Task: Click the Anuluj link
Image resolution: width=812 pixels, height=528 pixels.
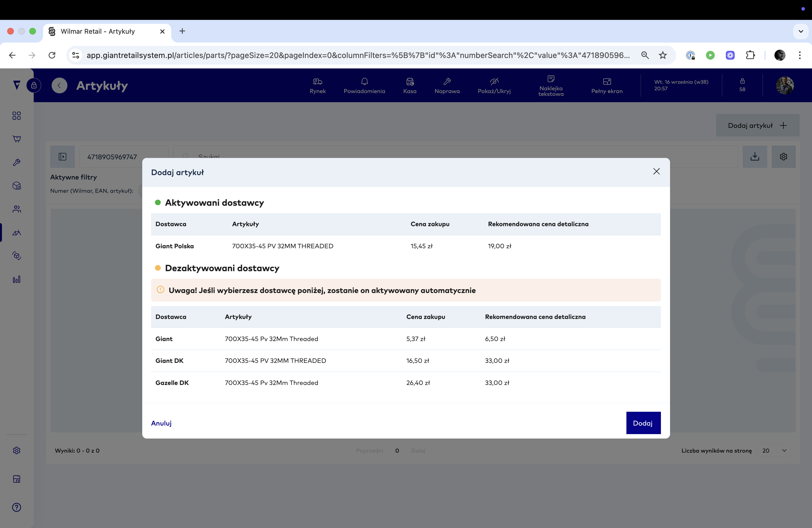Action: click(x=161, y=423)
